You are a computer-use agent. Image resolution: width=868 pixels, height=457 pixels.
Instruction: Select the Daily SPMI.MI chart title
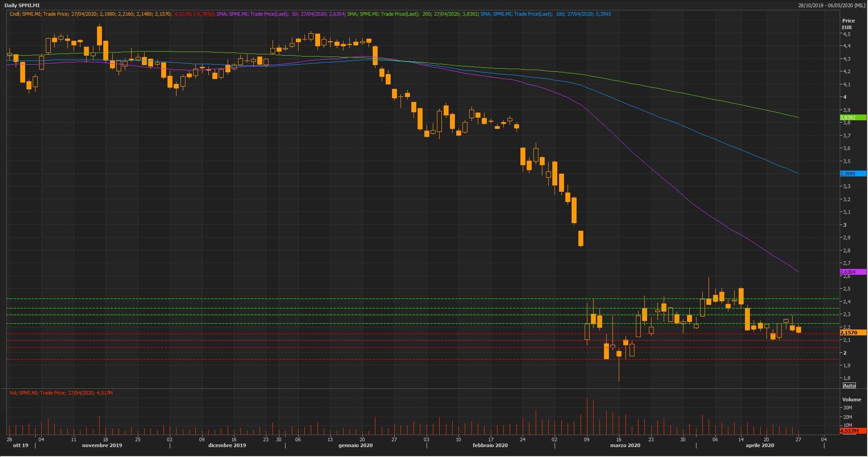(22, 5)
